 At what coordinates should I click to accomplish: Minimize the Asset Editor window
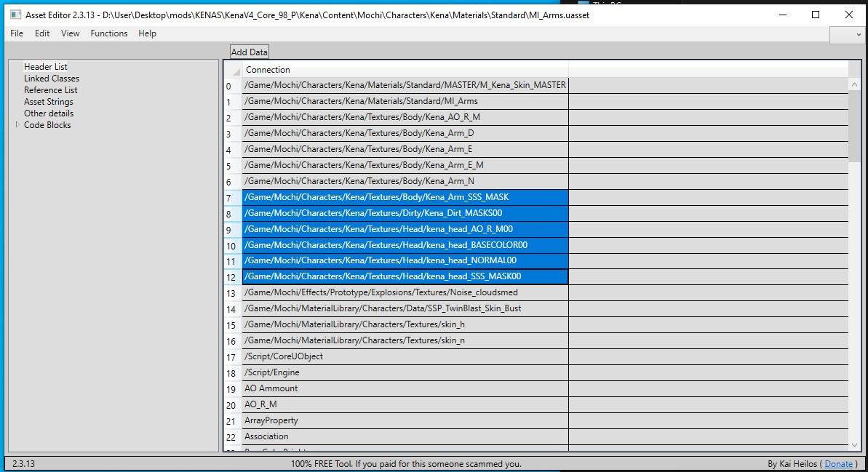coord(783,15)
